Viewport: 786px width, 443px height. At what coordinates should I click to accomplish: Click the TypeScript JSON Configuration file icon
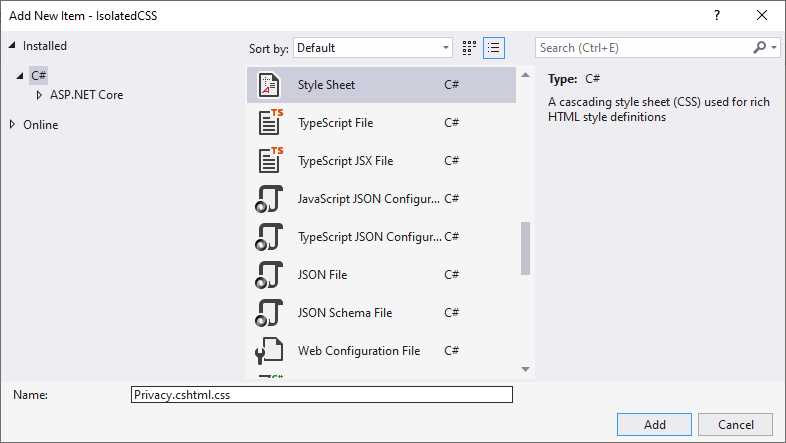pos(269,237)
